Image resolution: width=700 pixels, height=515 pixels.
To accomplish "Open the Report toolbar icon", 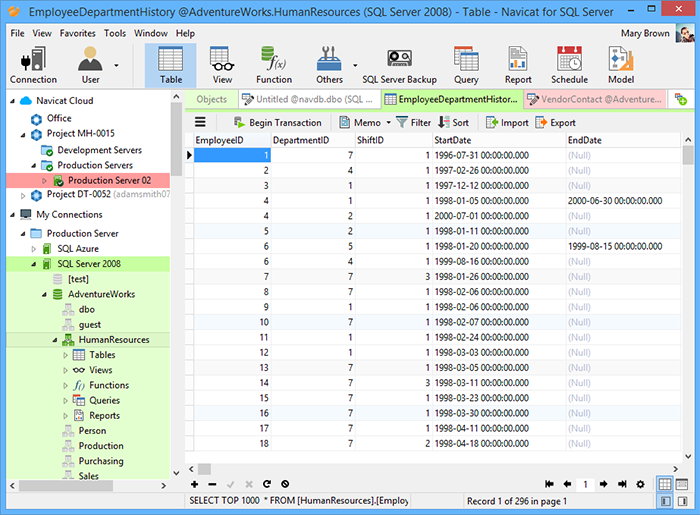I will pos(518,66).
